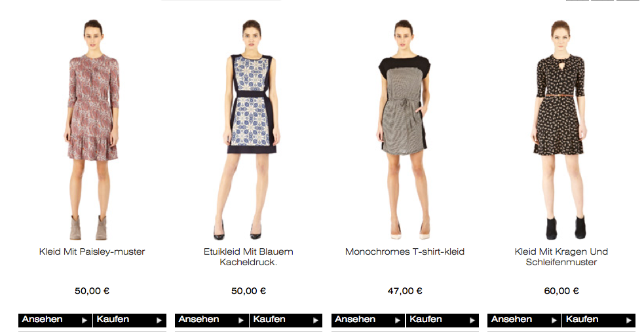The width and height of the screenshot is (644, 332).
Task: Buy the Etuikleid via its Kaufen button
Action: 286,320
